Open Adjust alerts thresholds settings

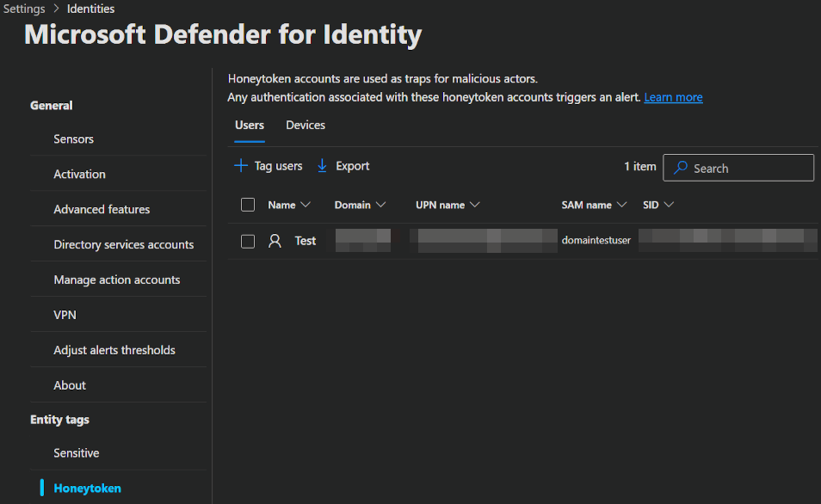[114, 350]
